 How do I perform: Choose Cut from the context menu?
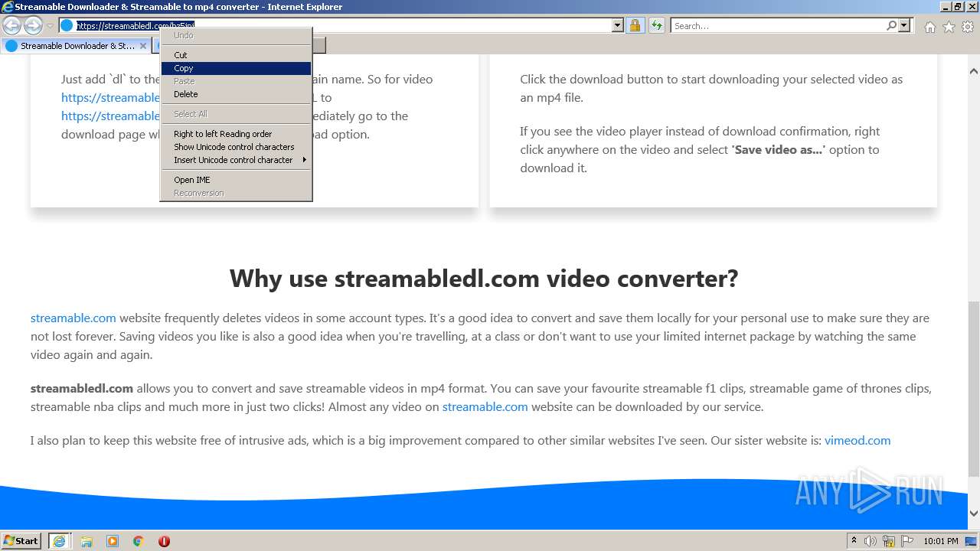coord(236,55)
